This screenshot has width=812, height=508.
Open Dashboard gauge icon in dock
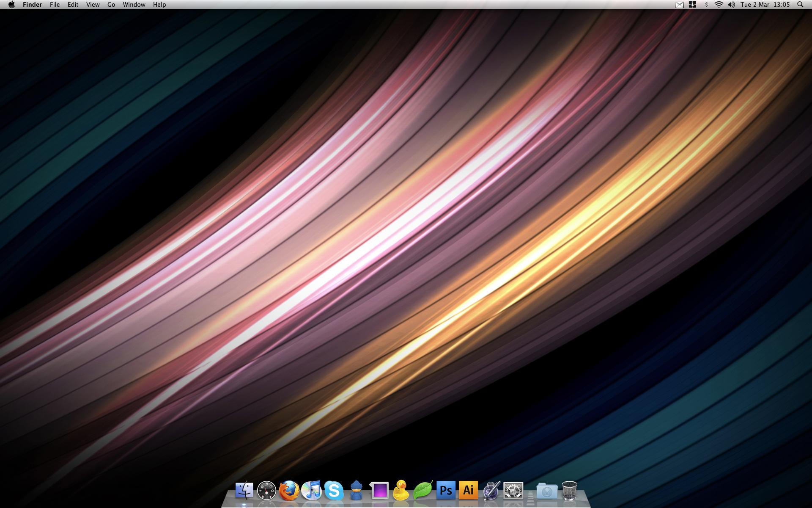[266, 491]
